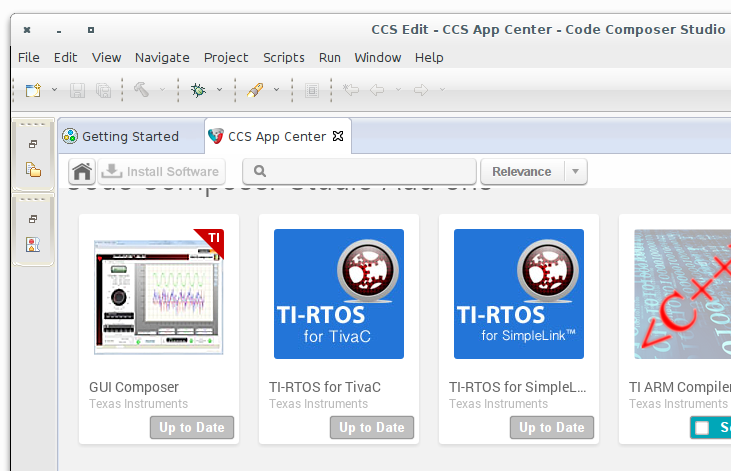The height and width of the screenshot is (471, 731).
Task: Click the Back navigation arrow
Action: click(377, 90)
